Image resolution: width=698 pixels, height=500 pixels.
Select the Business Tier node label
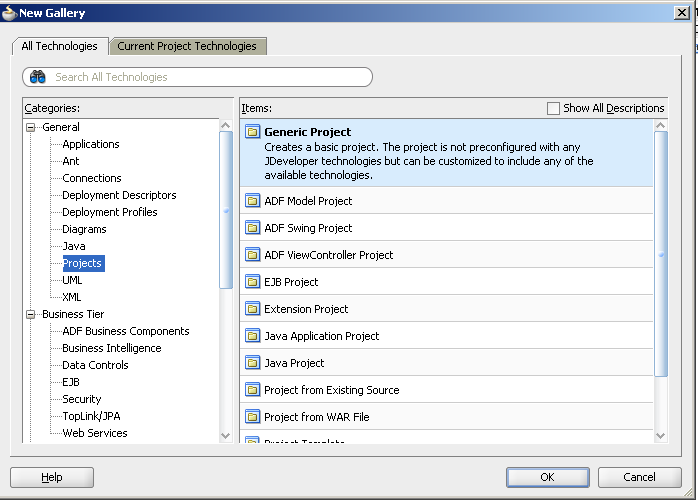[x=73, y=314]
